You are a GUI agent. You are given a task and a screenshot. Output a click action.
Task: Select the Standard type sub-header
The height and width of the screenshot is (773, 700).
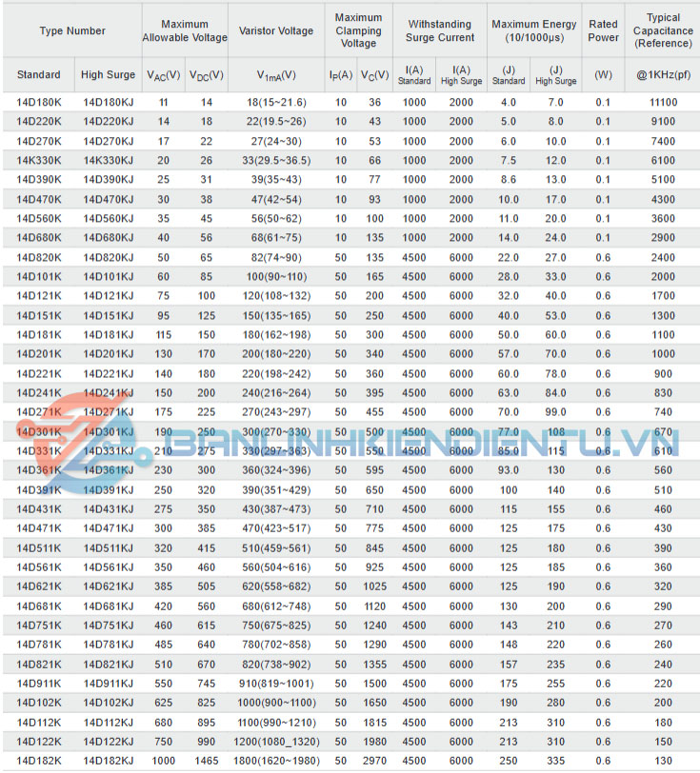[38, 75]
